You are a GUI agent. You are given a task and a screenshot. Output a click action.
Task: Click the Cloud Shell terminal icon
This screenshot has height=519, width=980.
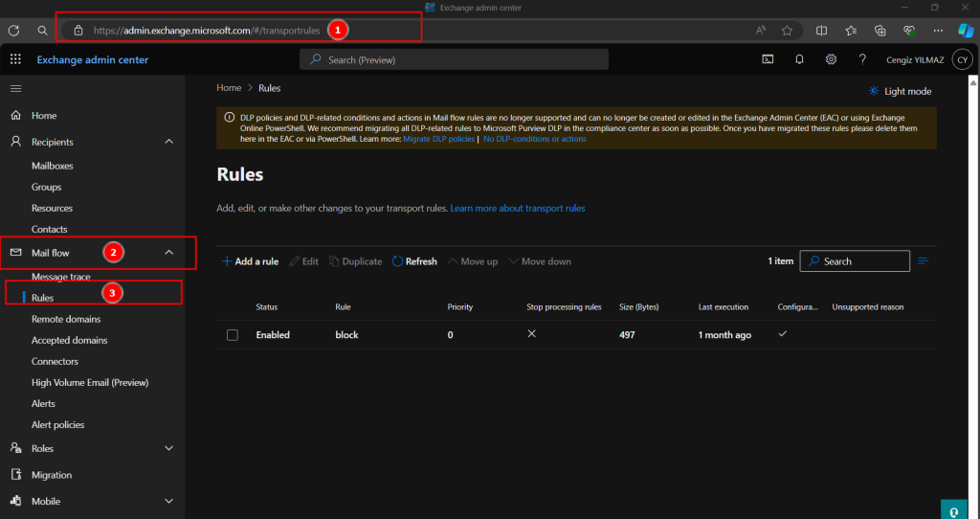pos(768,59)
